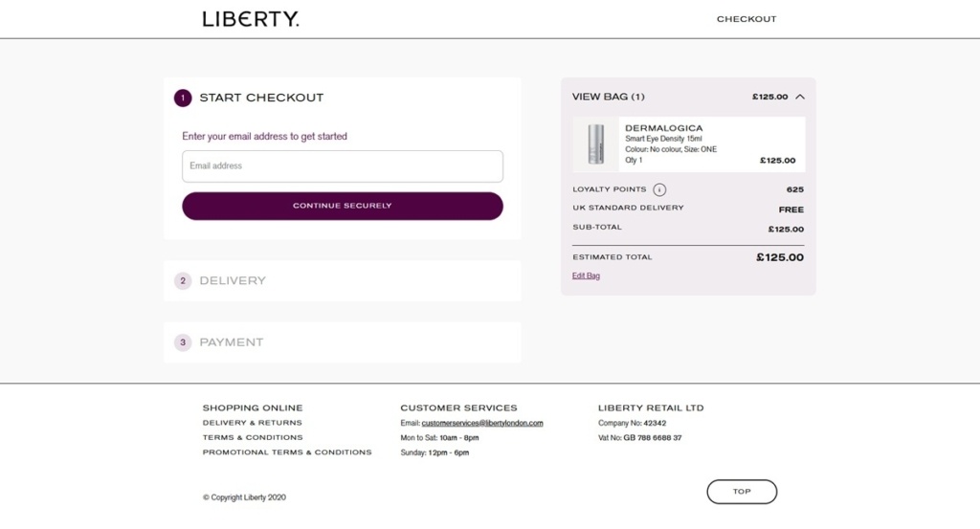Open the Dermalogica product thumbnail

click(595, 144)
